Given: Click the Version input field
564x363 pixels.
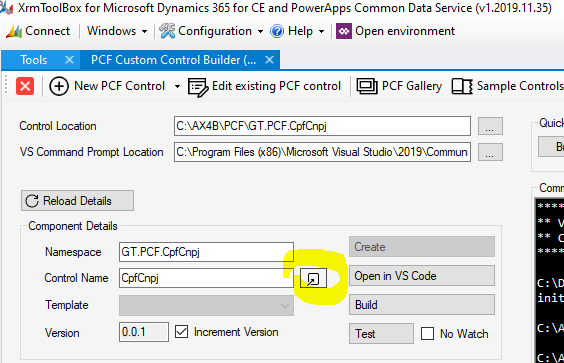Looking at the screenshot, I should (x=144, y=332).
